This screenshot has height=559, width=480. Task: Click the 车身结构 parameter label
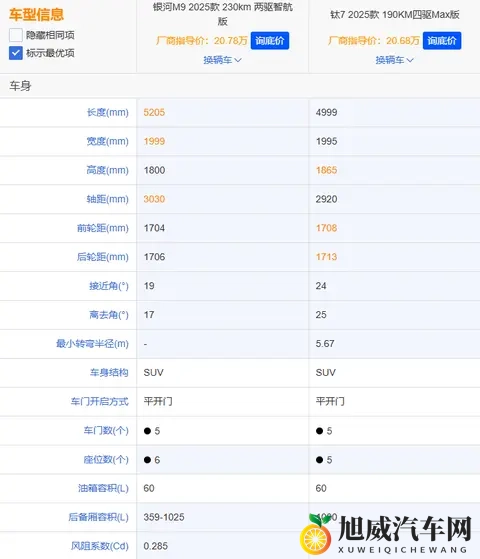click(x=109, y=373)
